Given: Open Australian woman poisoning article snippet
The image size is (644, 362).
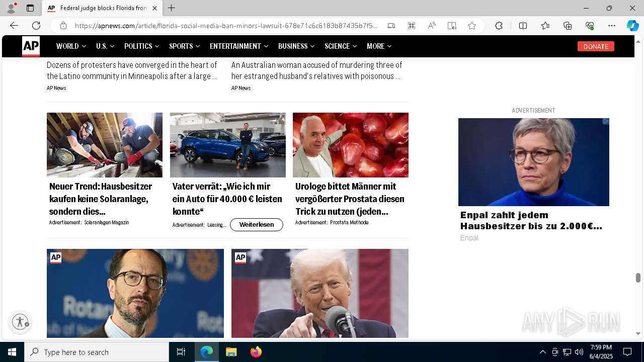Looking at the screenshot, I should click(316, 70).
